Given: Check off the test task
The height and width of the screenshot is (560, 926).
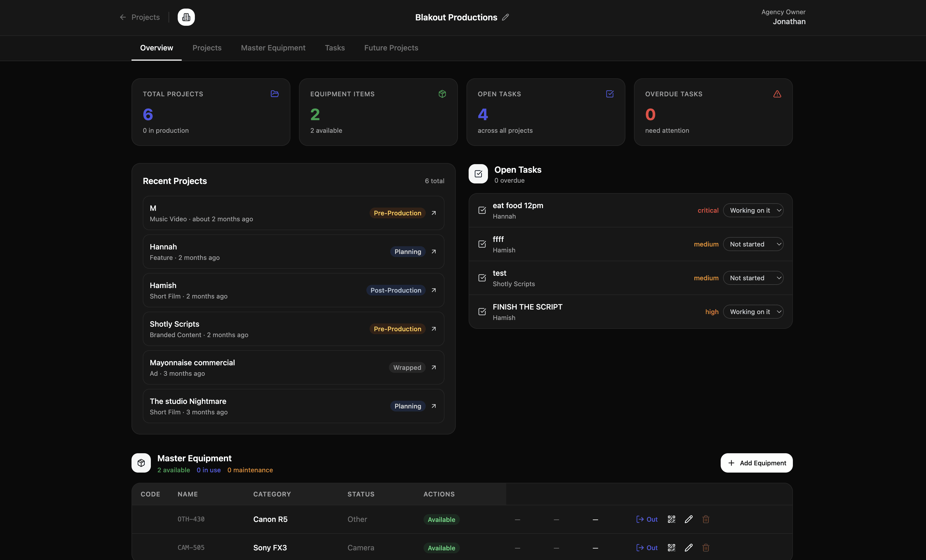Looking at the screenshot, I should (x=482, y=278).
